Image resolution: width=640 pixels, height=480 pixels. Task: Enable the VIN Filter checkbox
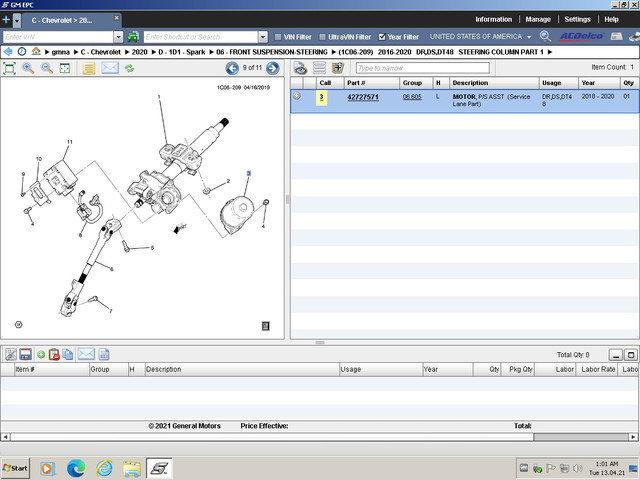(278, 37)
